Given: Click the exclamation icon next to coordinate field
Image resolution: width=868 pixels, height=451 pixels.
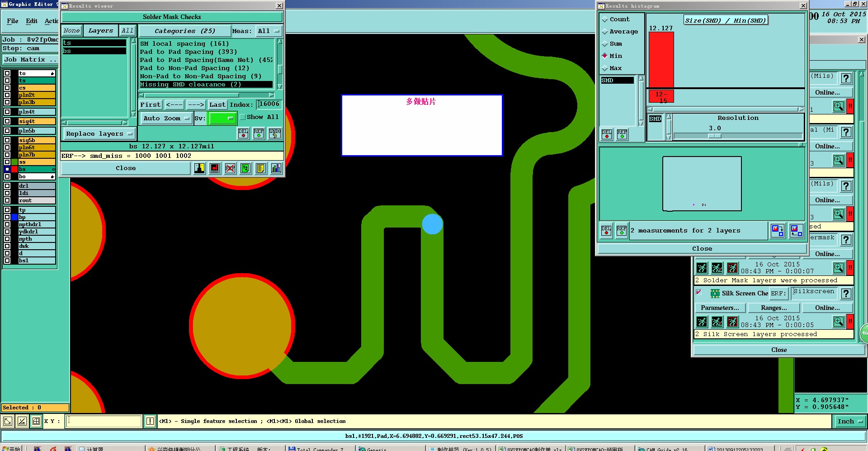Looking at the screenshot, I should tap(150, 421).
